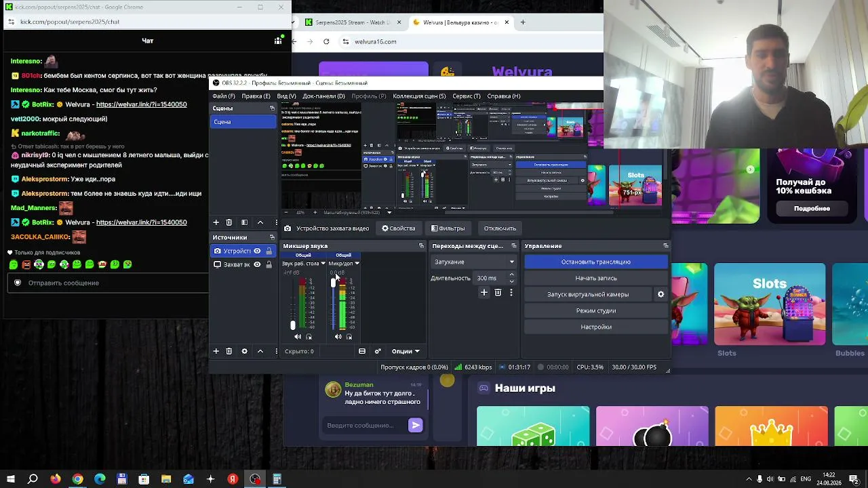Open the chat user list icon in Kick chat

click(278, 41)
